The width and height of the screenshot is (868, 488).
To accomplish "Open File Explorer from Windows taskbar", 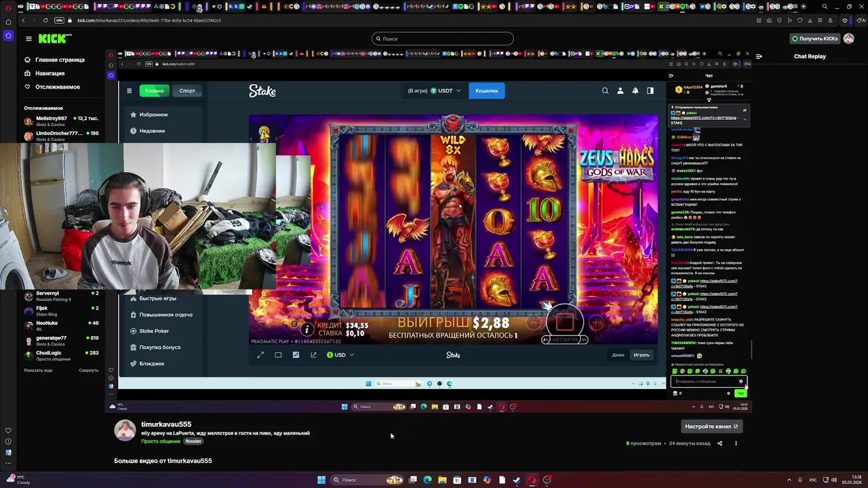I will point(442,480).
